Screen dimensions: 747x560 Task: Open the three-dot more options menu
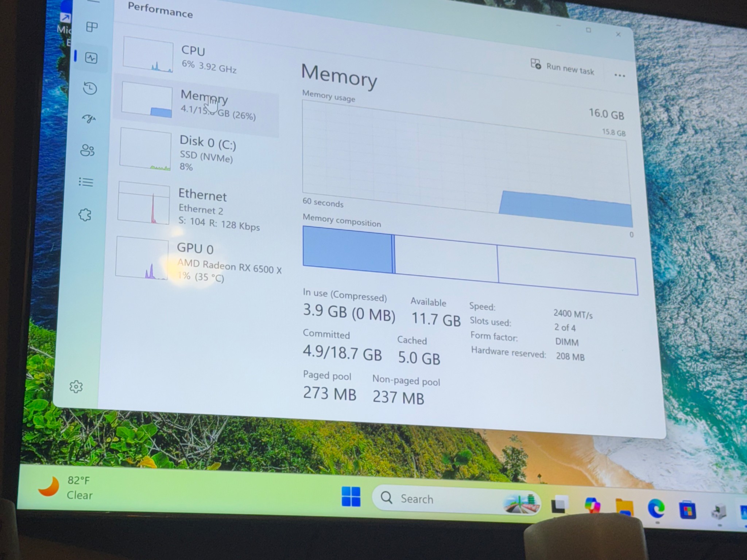619,75
